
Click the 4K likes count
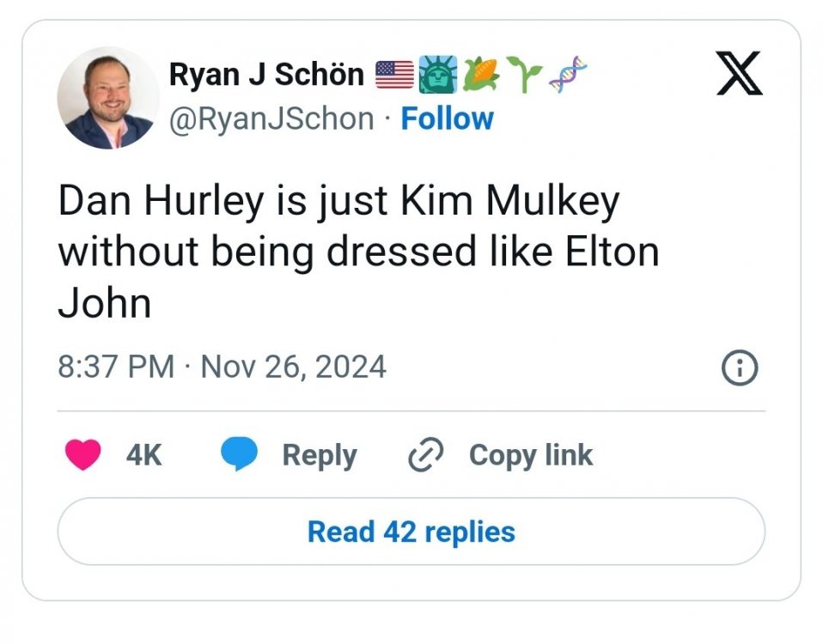point(143,455)
